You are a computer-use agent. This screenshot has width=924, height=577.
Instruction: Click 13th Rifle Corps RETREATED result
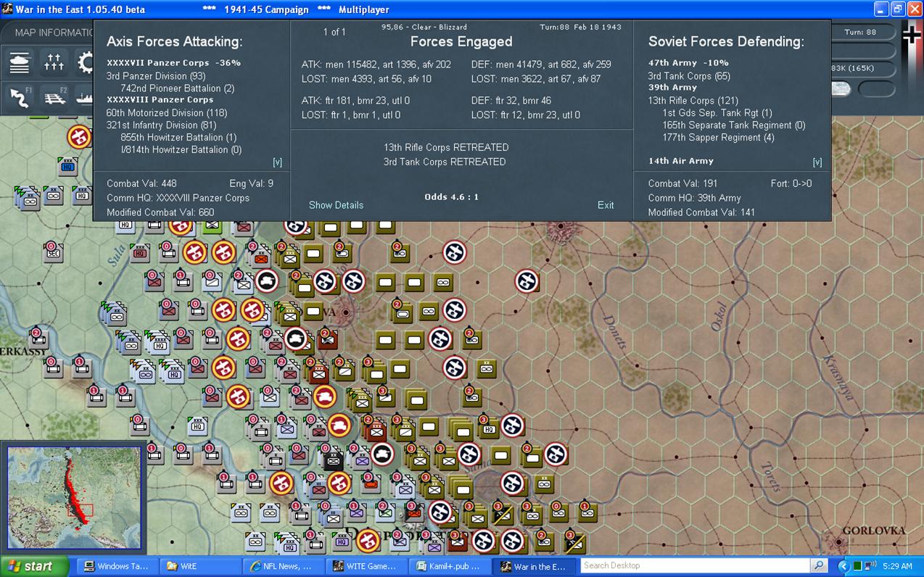pos(446,147)
